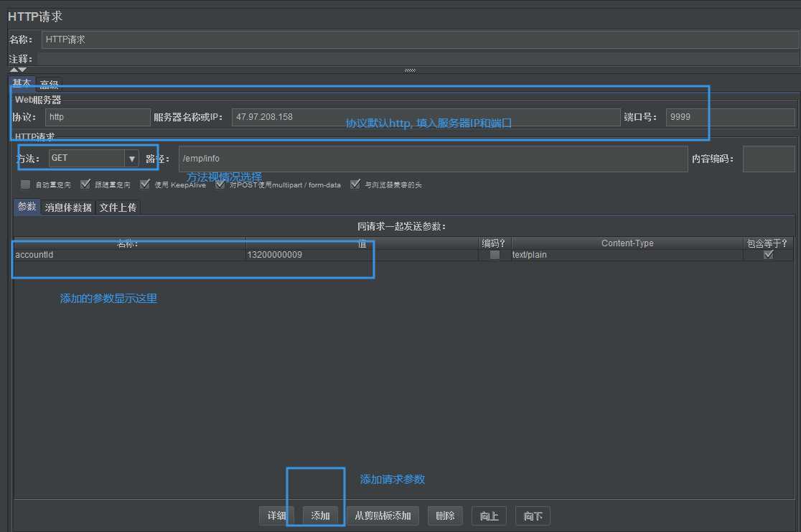Click the up triangle splitter arrow
The height and width of the screenshot is (532, 801).
point(14,70)
